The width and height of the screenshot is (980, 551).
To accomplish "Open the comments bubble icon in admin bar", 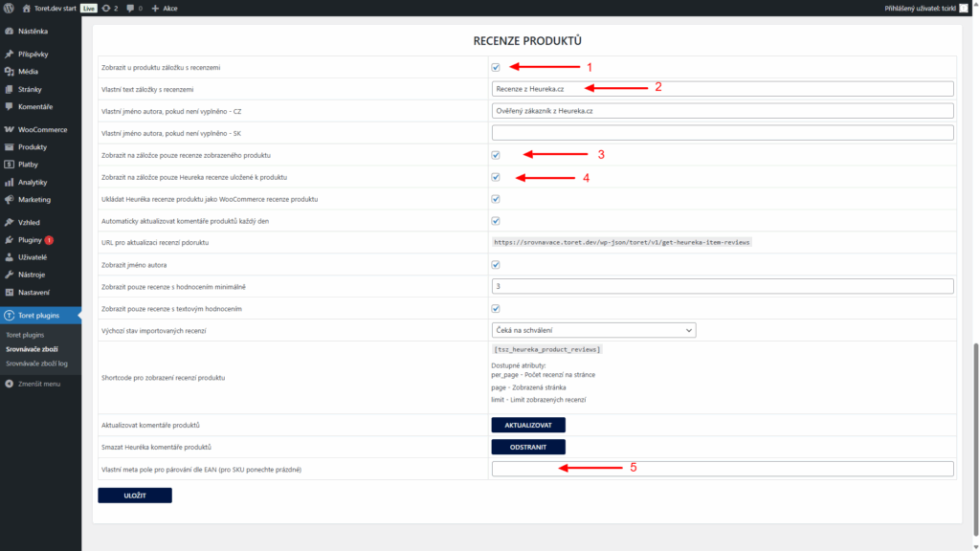I will coord(130,8).
